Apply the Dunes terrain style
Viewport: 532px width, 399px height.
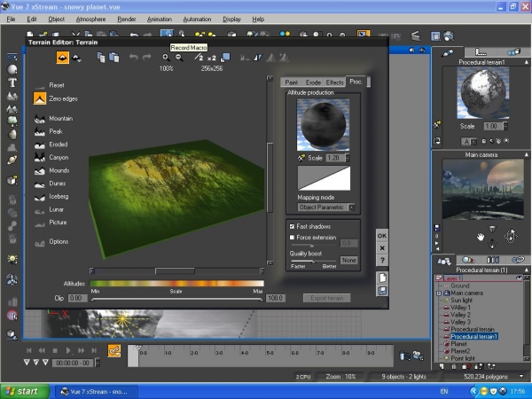[x=57, y=184]
